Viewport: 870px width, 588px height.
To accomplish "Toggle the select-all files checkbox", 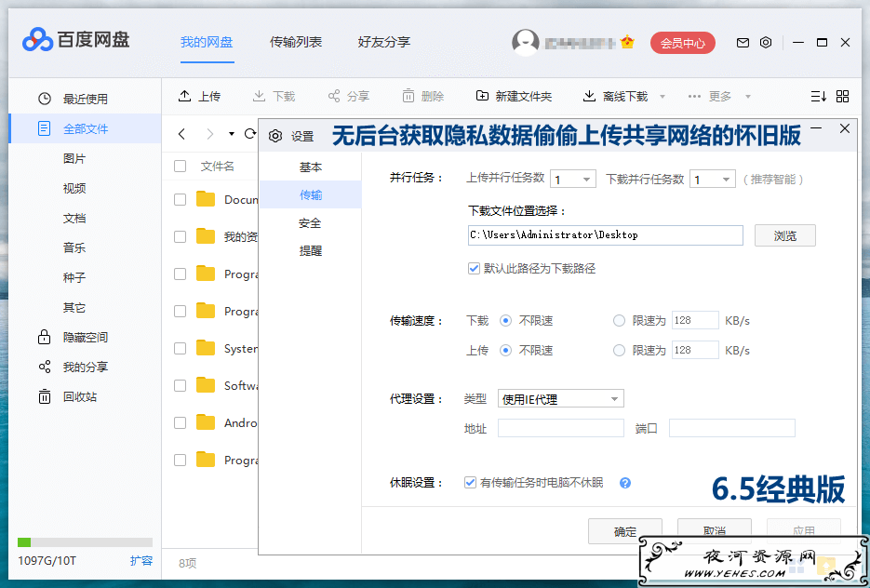I will (180, 166).
